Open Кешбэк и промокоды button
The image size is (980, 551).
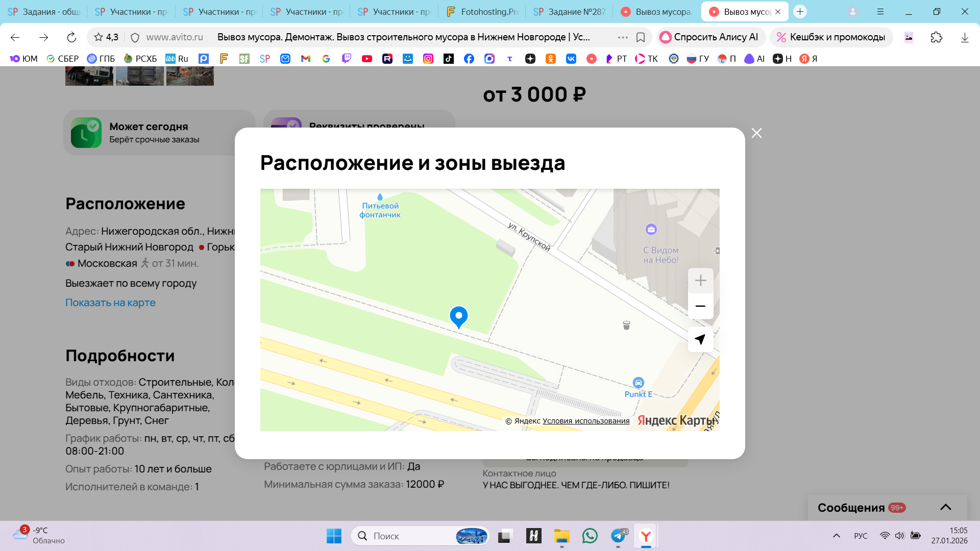pos(831,37)
